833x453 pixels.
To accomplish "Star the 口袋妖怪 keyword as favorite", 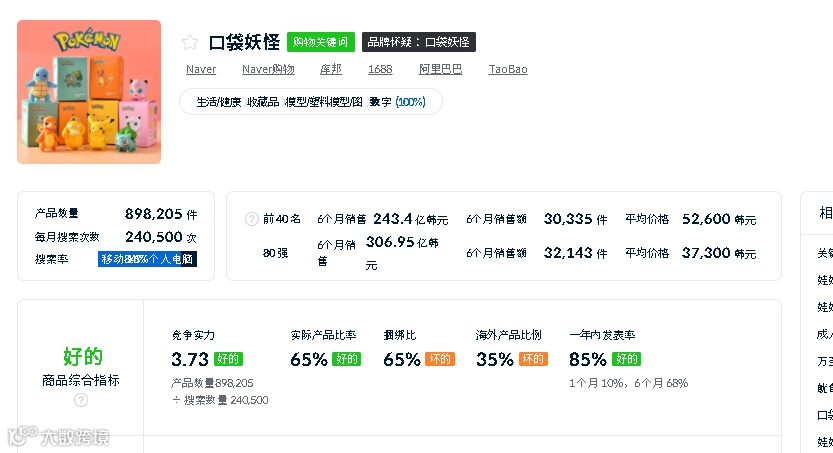I will tap(190, 42).
